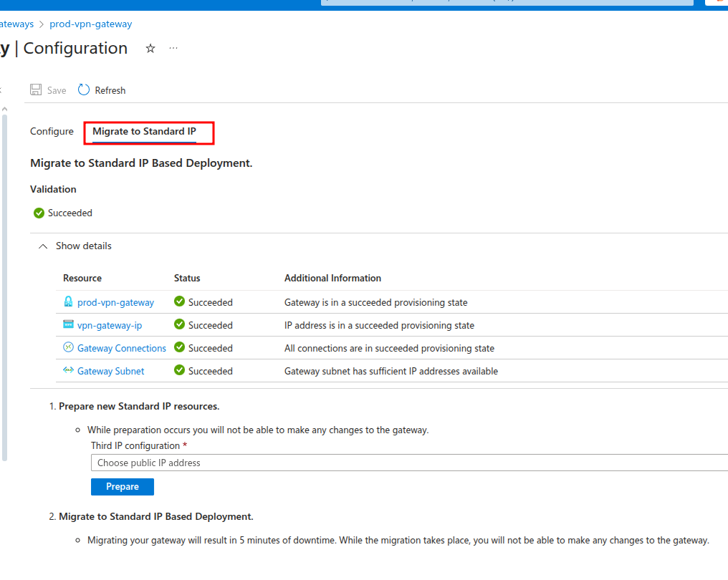
Task: Click Gateway Subnet row success check icon
Action: click(x=179, y=370)
